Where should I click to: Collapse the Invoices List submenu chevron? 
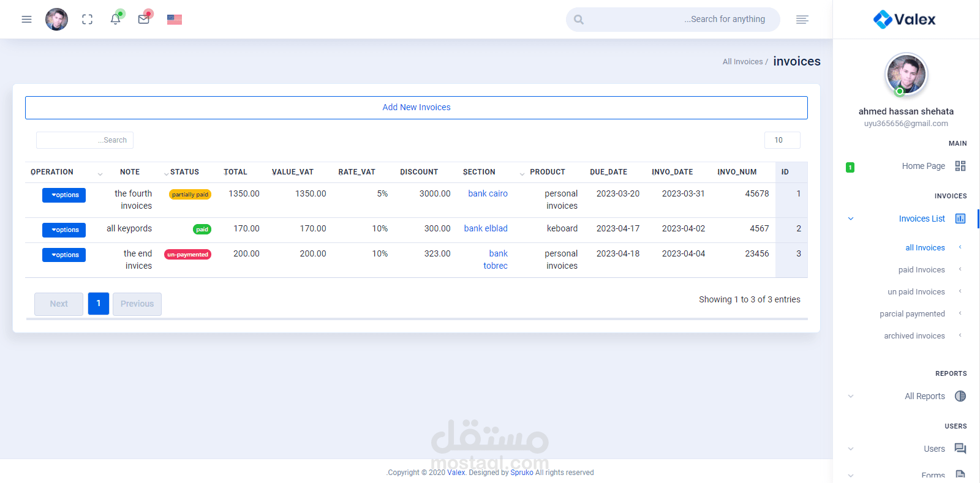pos(851,219)
